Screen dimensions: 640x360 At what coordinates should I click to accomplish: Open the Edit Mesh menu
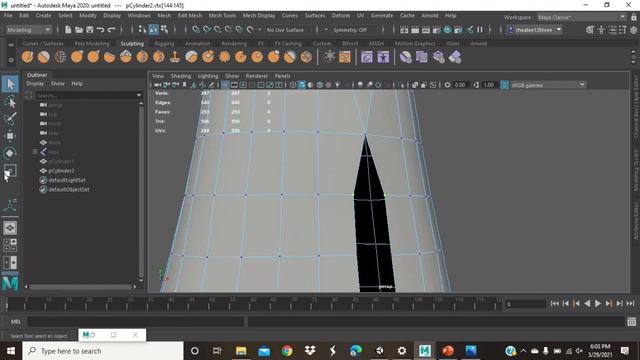click(189, 16)
